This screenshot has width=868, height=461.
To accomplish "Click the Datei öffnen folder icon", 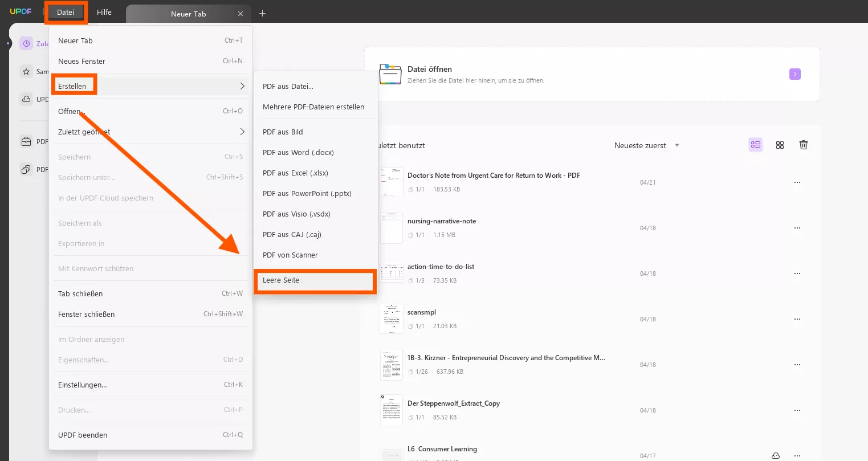I will tap(390, 74).
